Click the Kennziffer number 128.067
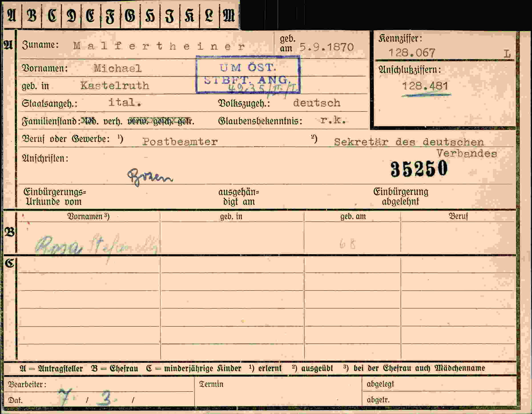Viewport: 532px width, 414px height. pyautogui.click(x=412, y=53)
